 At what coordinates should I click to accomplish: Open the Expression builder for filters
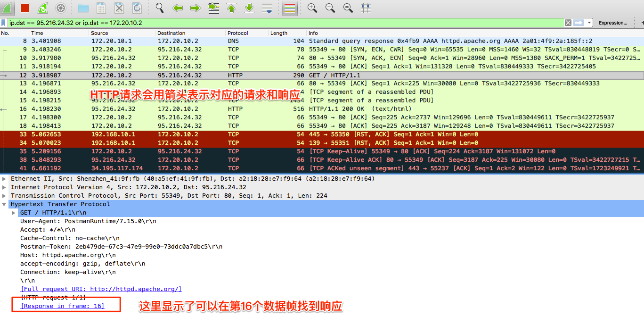coord(613,22)
